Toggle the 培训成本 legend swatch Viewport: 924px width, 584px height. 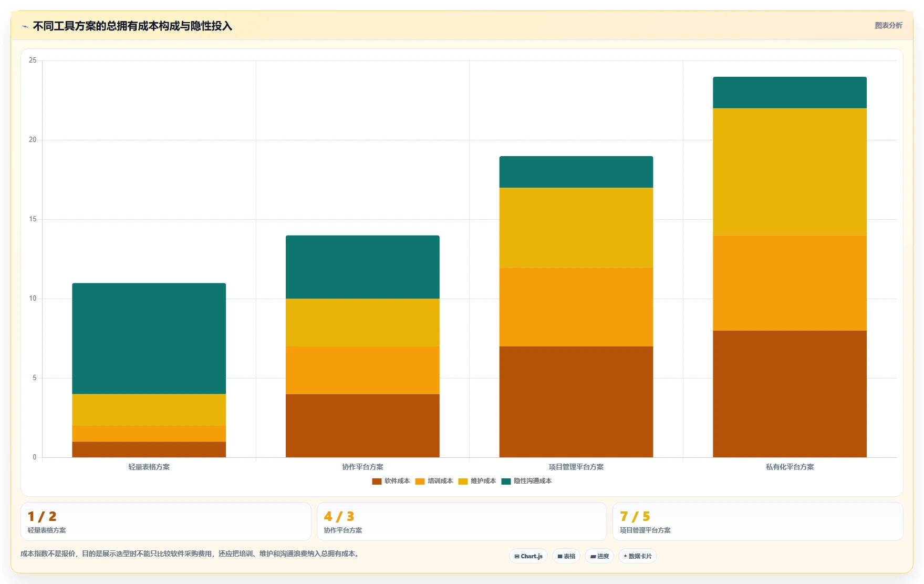[420, 481]
